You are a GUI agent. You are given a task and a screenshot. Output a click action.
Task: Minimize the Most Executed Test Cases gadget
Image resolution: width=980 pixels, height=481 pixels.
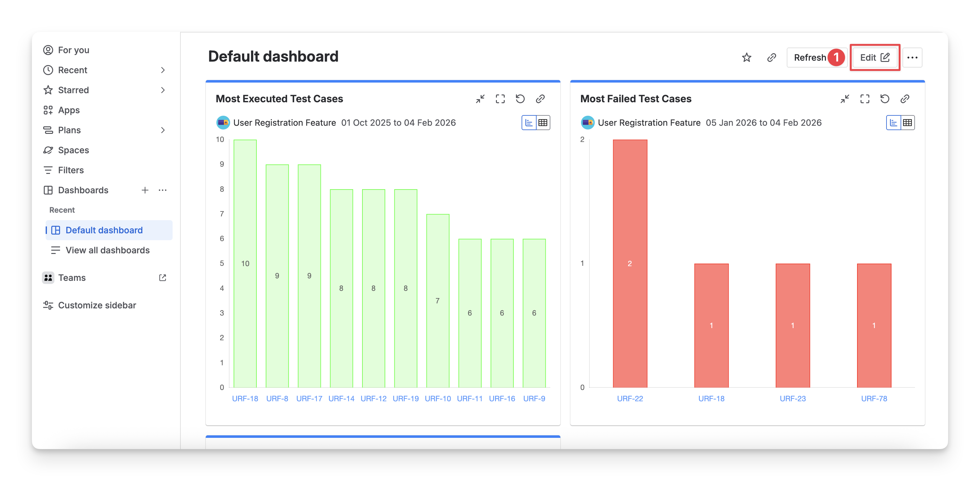tap(480, 99)
